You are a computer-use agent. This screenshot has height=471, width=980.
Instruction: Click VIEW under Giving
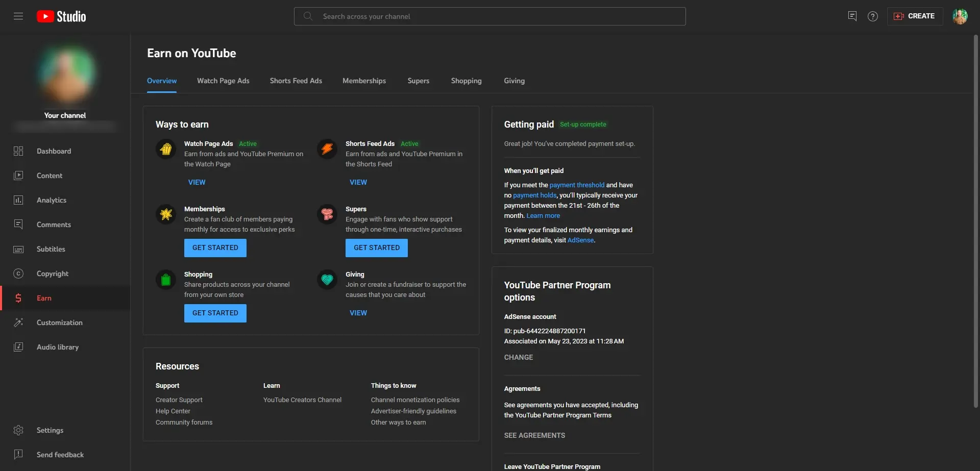pyautogui.click(x=358, y=313)
